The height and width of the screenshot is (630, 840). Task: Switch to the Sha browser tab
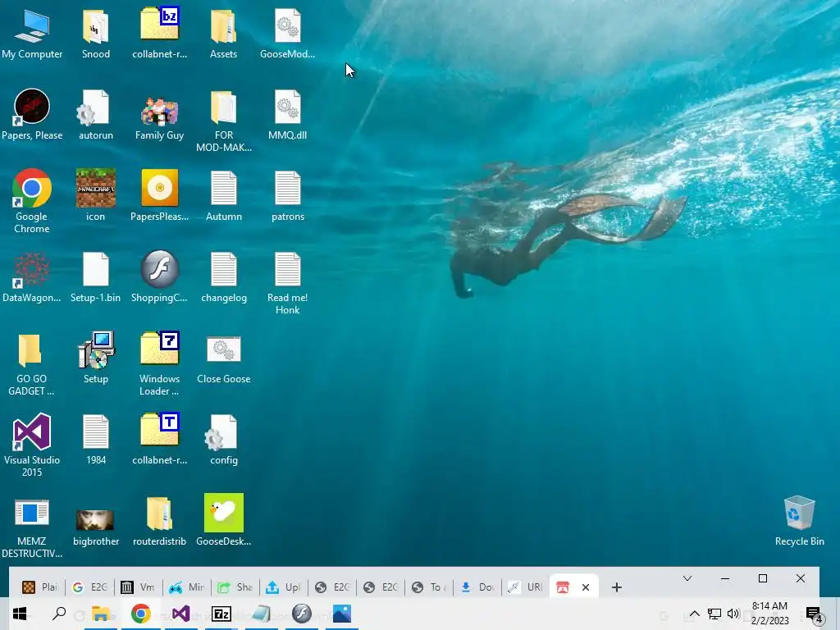click(234, 587)
